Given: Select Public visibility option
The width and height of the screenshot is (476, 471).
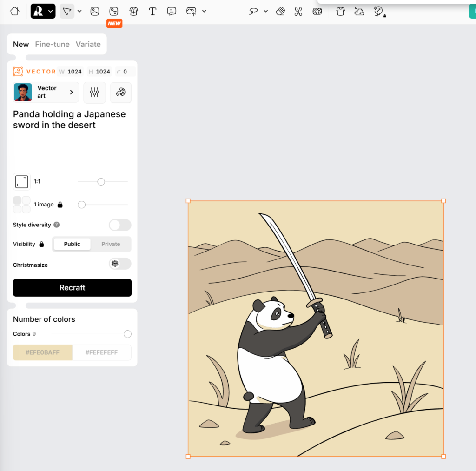Looking at the screenshot, I should click(72, 244).
